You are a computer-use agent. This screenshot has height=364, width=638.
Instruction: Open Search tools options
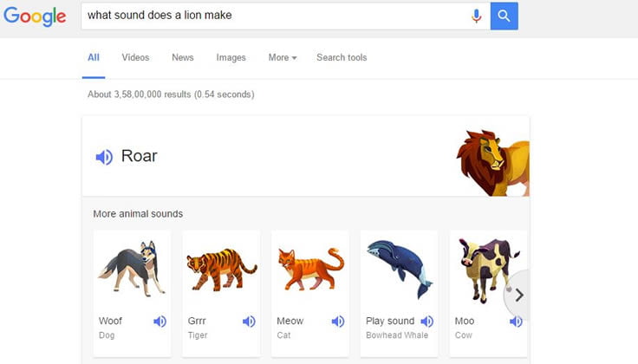click(x=342, y=58)
